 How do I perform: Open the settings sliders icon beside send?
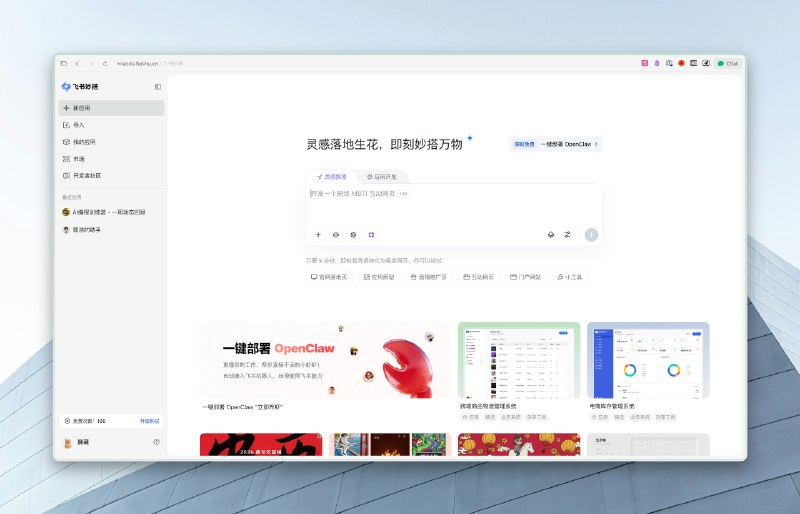(567, 234)
